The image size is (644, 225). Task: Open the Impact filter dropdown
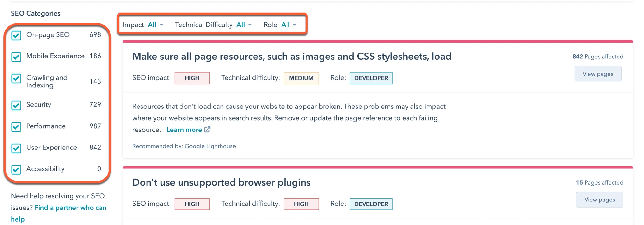tap(155, 25)
